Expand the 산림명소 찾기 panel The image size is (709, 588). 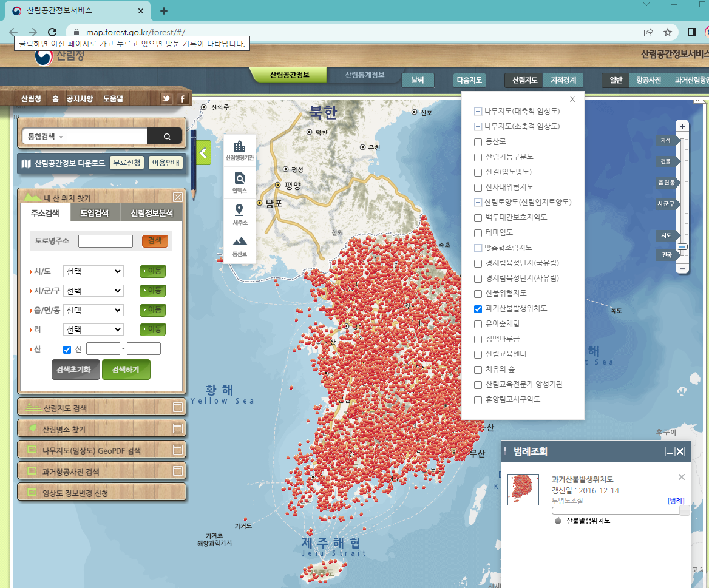(178, 428)
